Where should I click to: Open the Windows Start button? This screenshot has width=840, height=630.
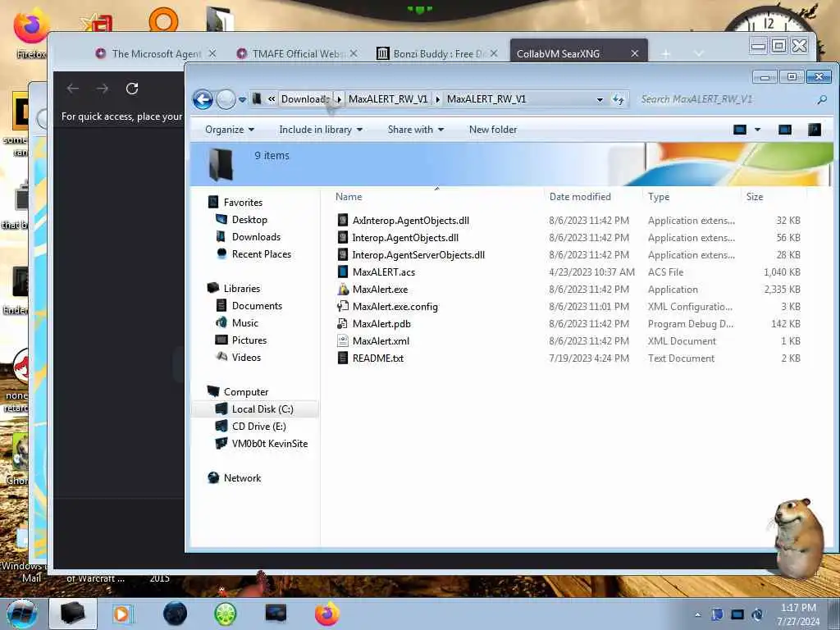[x=22, y=614]
